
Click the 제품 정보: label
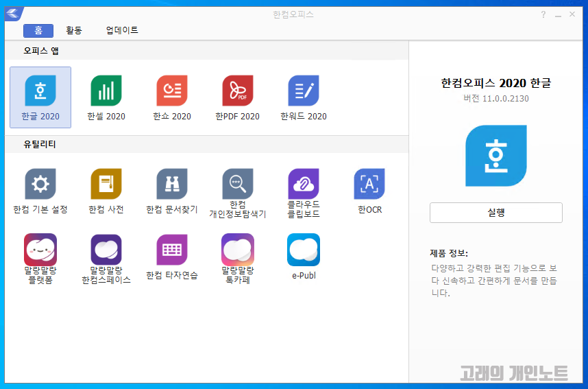coord(449,253)
